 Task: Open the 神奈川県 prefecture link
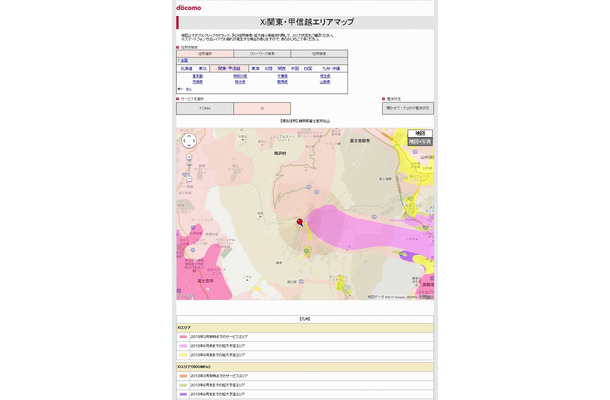tap(240, 76)
